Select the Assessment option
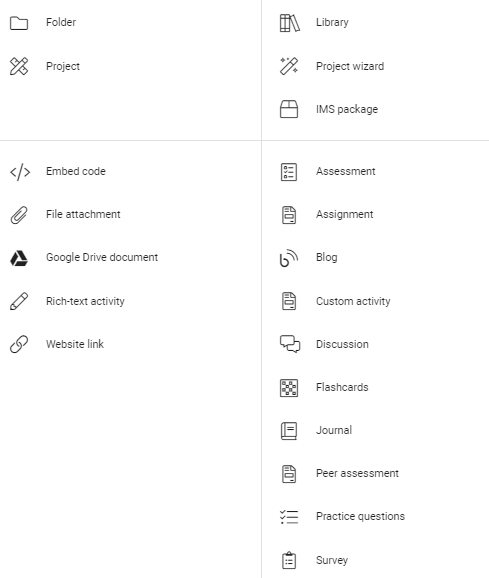This screenshot has width=489, height=578. tap(346, 171)
